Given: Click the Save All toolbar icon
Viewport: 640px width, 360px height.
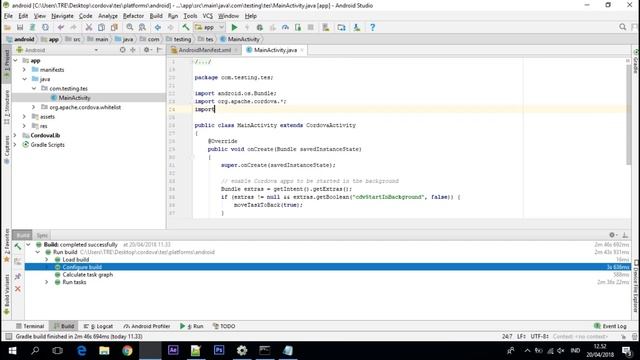Looking at the screenshot, I should (x=20, y=27).
